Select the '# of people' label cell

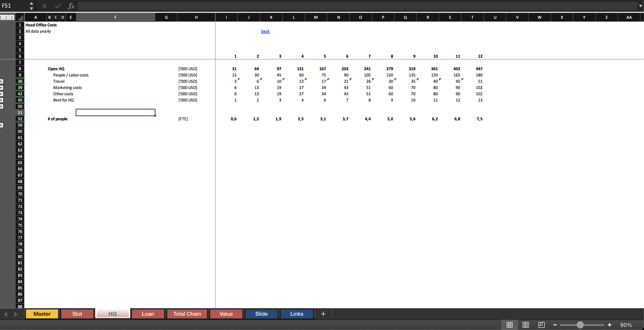click(57, 119)
